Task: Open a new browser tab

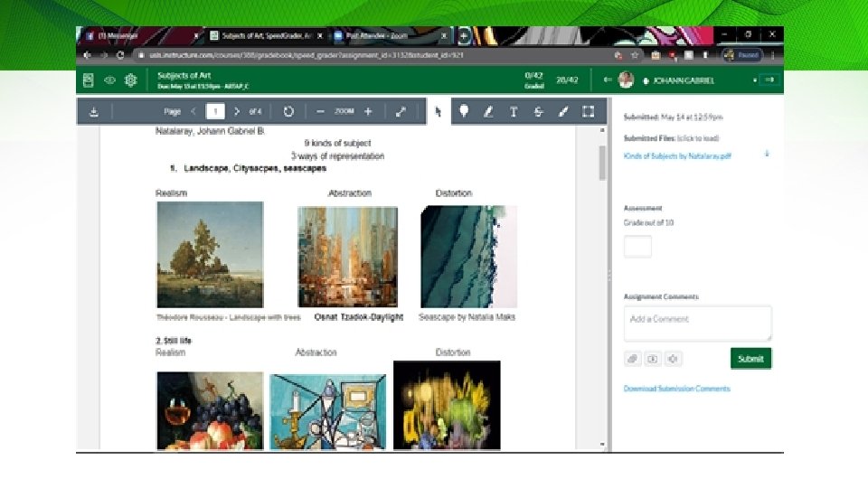Action: coord(463,36)
